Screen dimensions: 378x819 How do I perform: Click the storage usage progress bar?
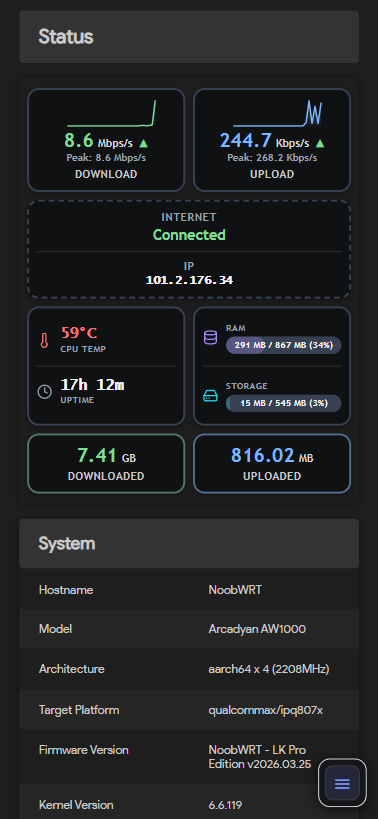(284, 403)
